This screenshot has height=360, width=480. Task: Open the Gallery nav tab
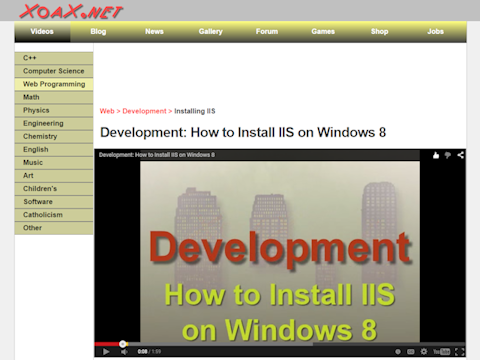pyautogui.click(x=211, y=31)
